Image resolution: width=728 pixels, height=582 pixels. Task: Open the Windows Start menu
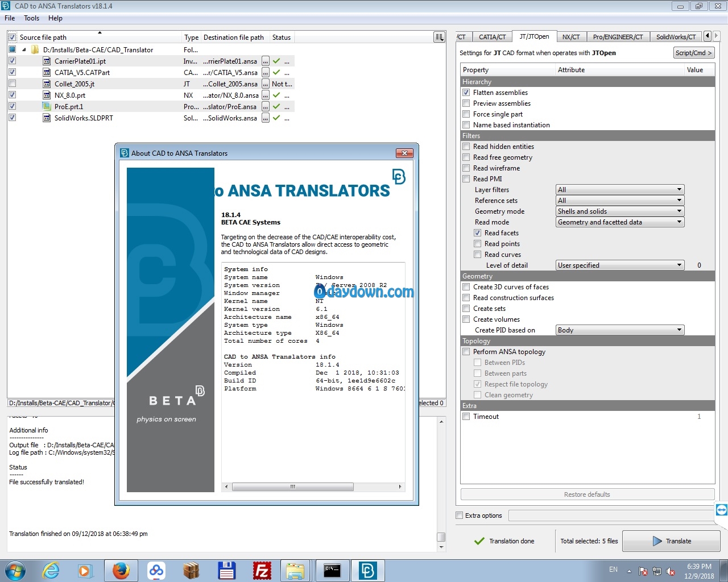pos(15,571)
